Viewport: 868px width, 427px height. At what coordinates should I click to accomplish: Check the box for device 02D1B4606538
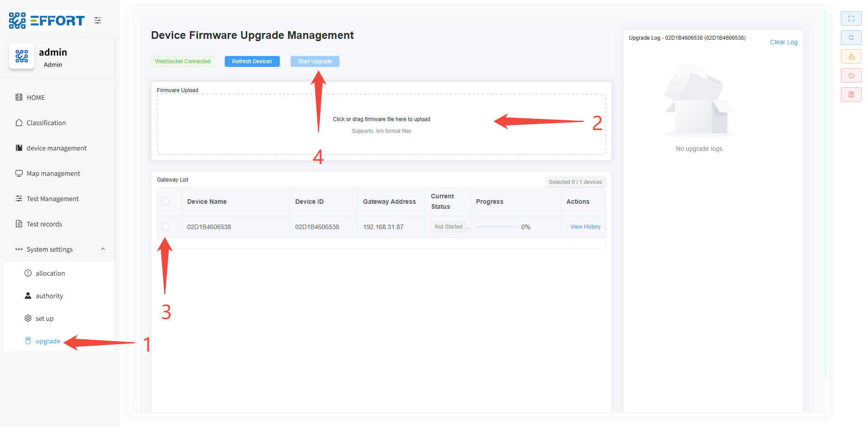click(x=165, y=227)
